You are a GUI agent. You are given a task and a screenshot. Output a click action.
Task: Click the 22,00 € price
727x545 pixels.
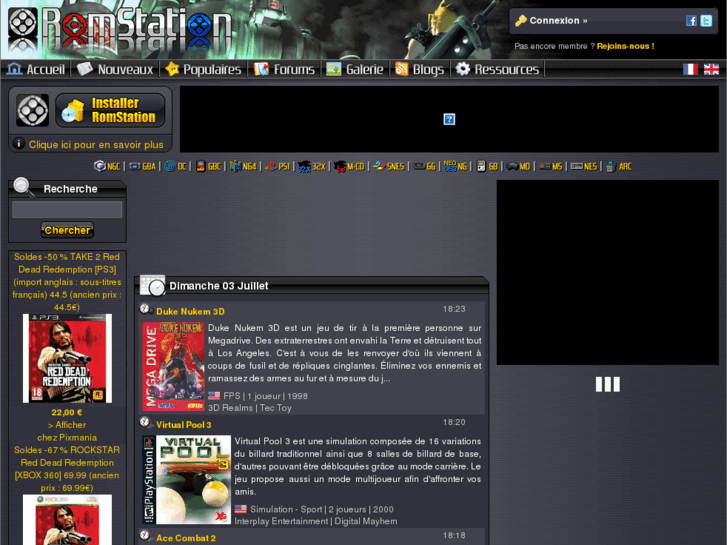pyautogui.click(x=67, y=412)
